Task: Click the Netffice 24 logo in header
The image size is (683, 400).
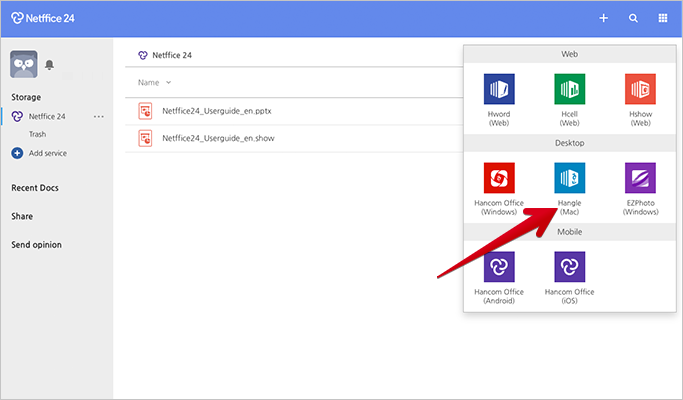Action: pyautogui.click(x=43, y=18)
